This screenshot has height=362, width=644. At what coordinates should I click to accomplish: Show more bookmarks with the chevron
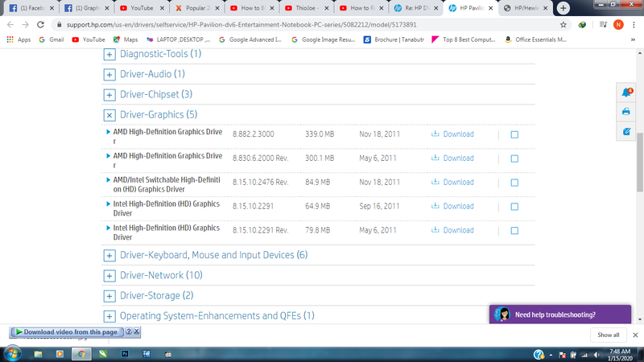pos(633,39)
